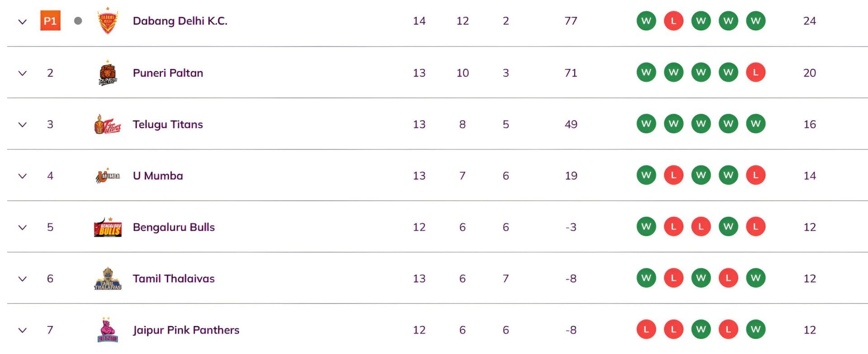The height and width of the screenshot is (354, 868).
Task: Click the Dabang Delhi K.C. team logo
Action: 108,21
